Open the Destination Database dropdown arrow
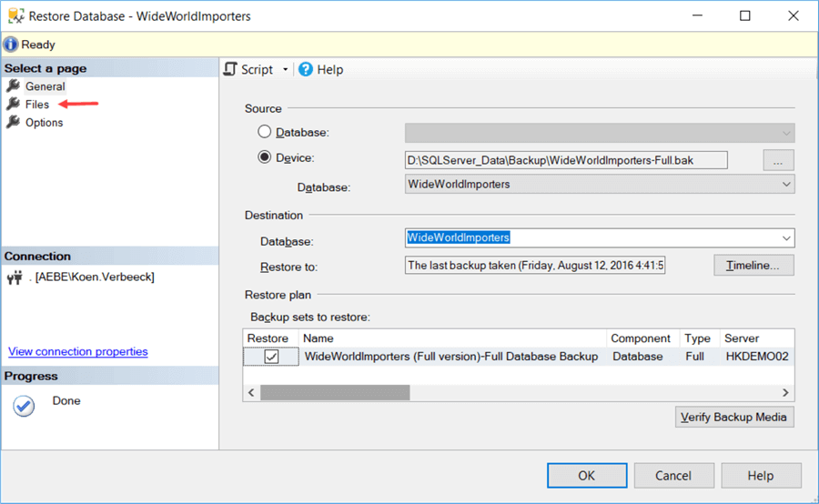Viewport: 819px width, 504px height. [x=786, y=238]
